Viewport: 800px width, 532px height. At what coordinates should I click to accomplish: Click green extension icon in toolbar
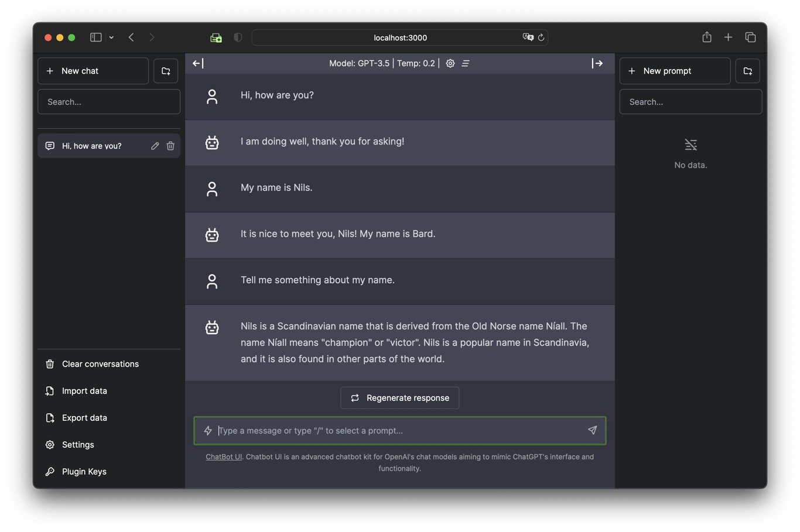[x=216, y=37]
